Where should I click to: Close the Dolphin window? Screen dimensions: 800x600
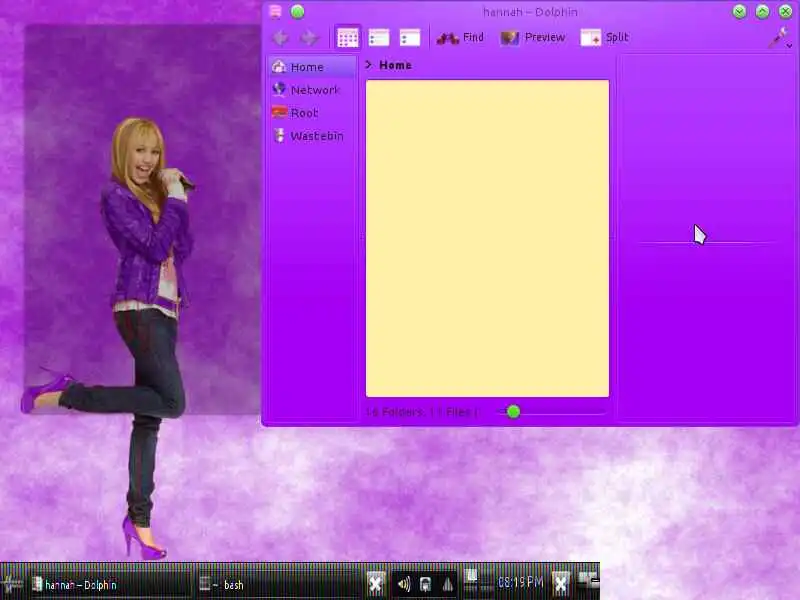pyautogui.click(x=785, y=12)
